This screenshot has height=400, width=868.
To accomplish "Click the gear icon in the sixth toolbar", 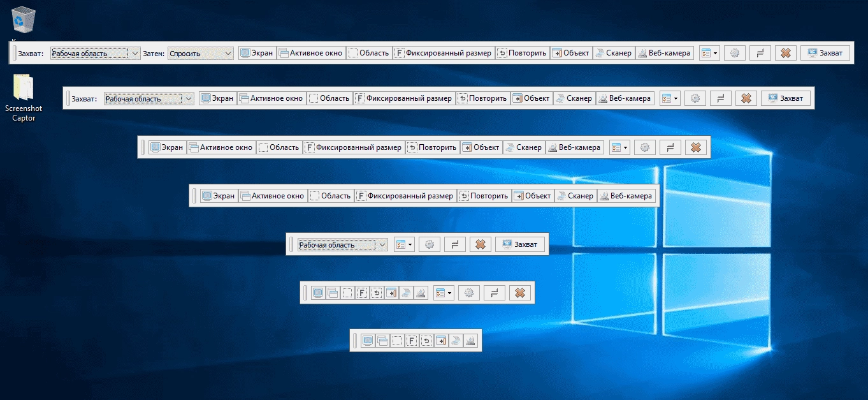I will click(x=469, y=293).
